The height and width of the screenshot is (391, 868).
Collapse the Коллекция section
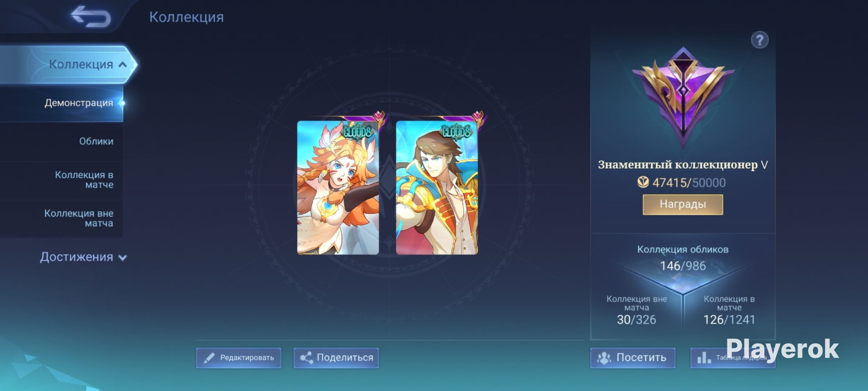(68, 64)
